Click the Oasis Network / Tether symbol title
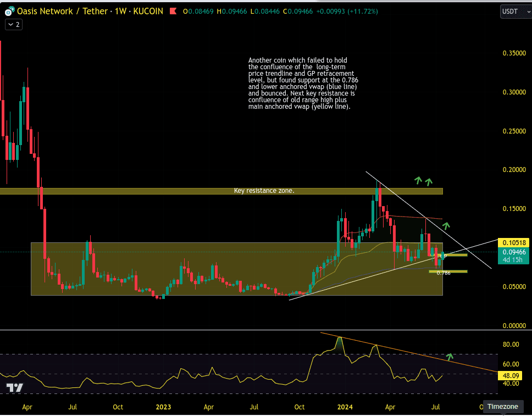Viewport: 532px width, 416px height. point(63,11)
